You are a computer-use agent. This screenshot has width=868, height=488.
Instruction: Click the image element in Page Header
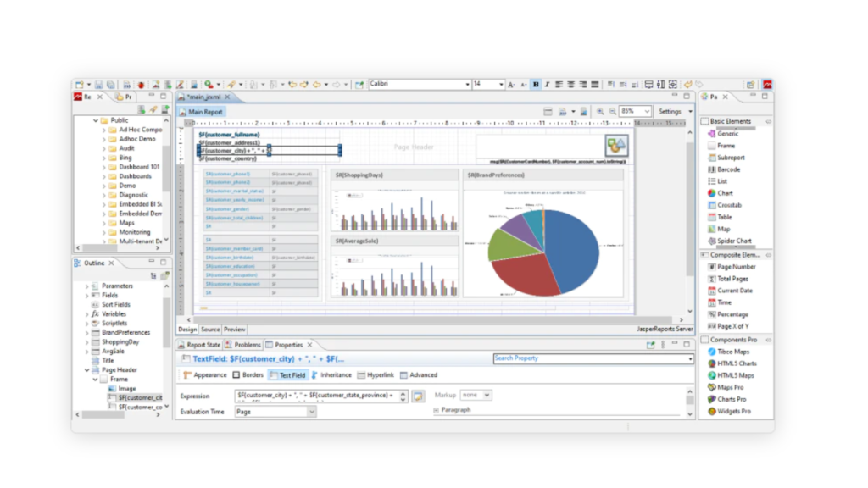[616, 146]
